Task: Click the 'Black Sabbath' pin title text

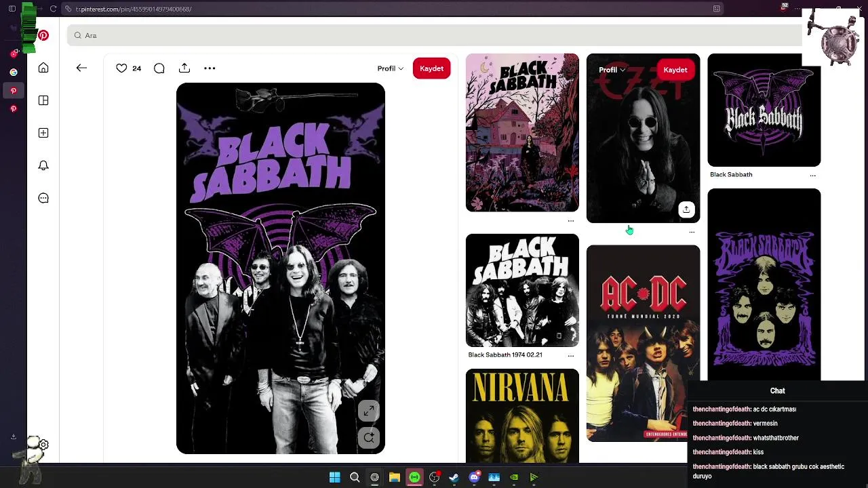Action: 731,174
